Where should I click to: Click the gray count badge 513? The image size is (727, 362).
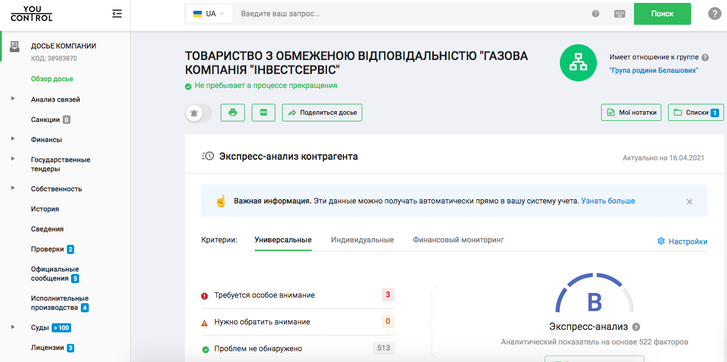point(383,348)
